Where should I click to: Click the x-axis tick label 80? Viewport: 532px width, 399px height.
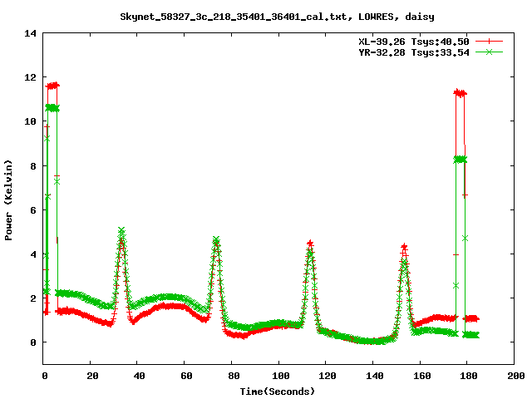[x=234, y=376]
